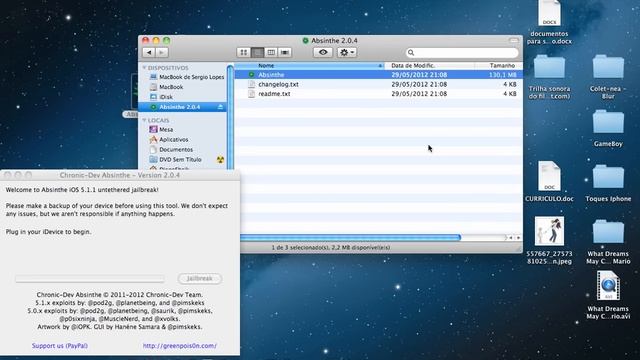Click the burn icon beside DVD Sem Título
The height and width of the screenshot is (360, 640).
pos(220,160)
